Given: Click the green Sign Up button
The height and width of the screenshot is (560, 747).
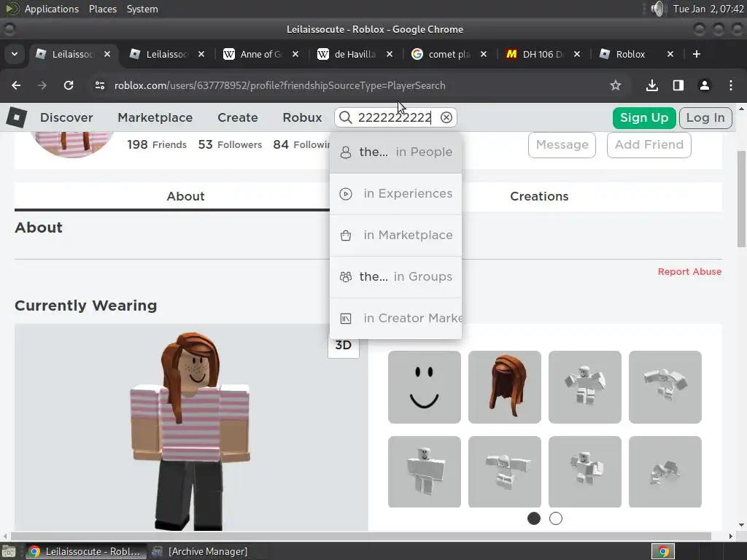Looking at the screenshot, I should pyautogui.click(x=644, y=117).
